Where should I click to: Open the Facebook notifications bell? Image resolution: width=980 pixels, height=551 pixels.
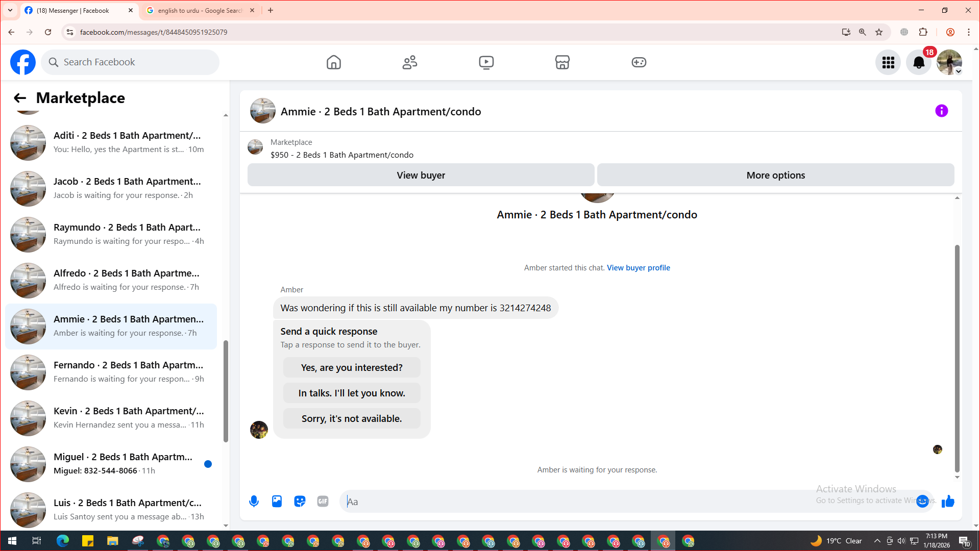tap(918, 62)
